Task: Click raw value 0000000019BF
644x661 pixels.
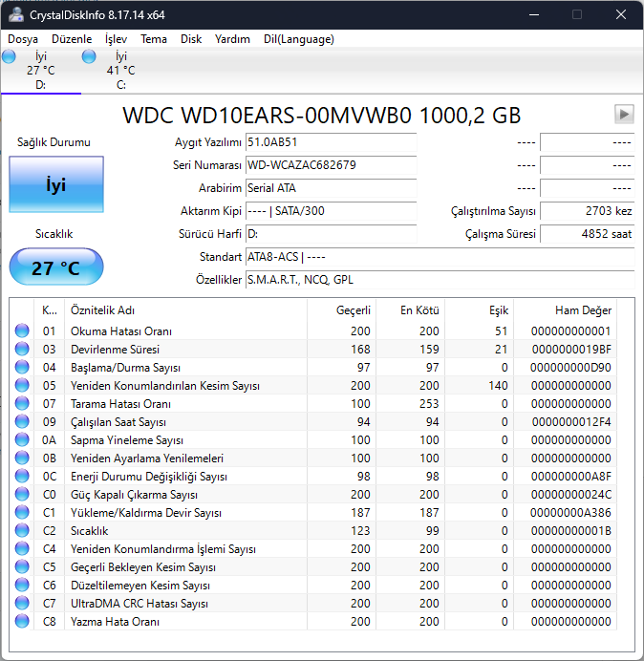Action: [x=571, y=350]
